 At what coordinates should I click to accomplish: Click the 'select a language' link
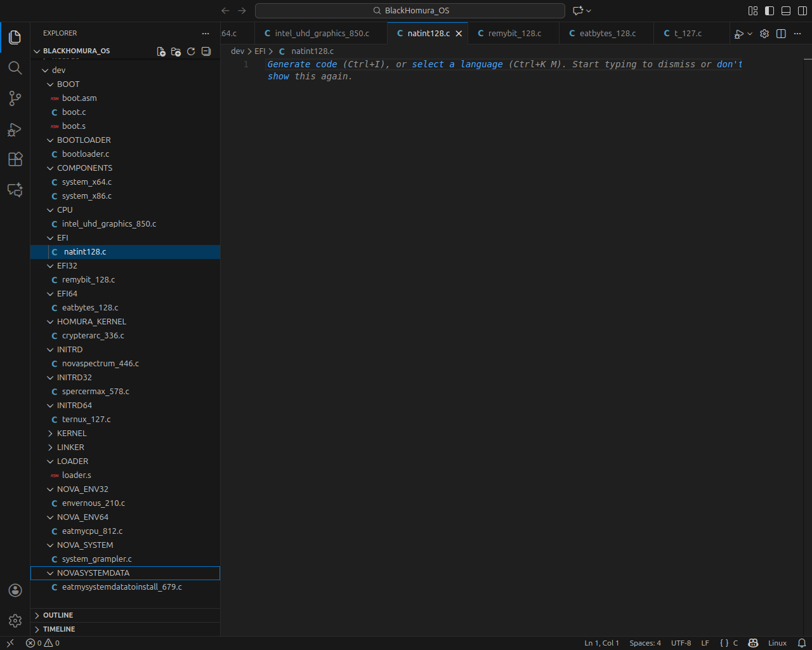point(457,64)
